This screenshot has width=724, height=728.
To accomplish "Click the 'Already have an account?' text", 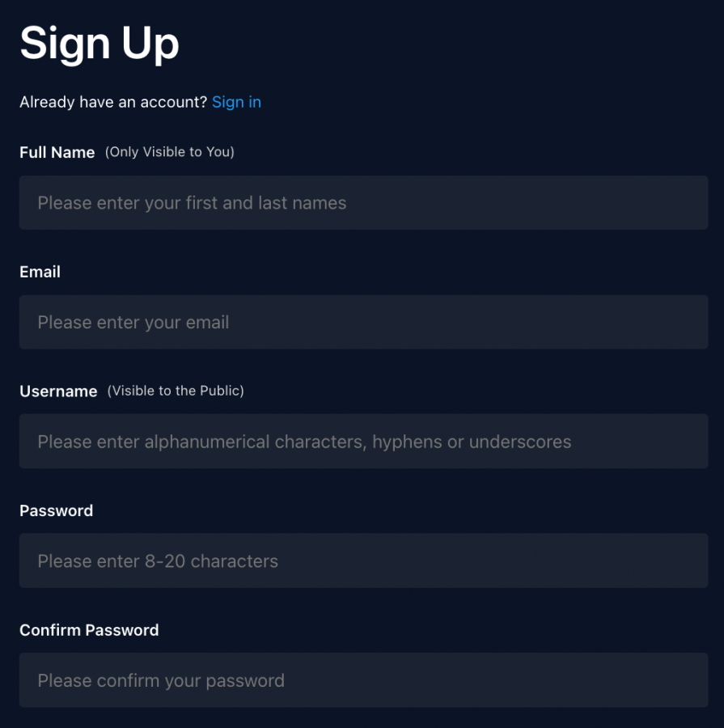I will tap(113, 102).
